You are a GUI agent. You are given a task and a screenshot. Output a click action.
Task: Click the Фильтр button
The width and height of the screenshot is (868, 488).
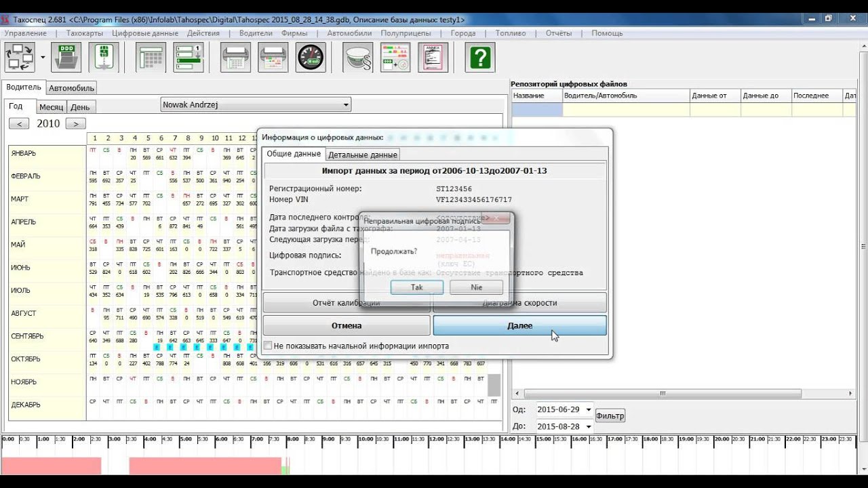tap(610, 415)
